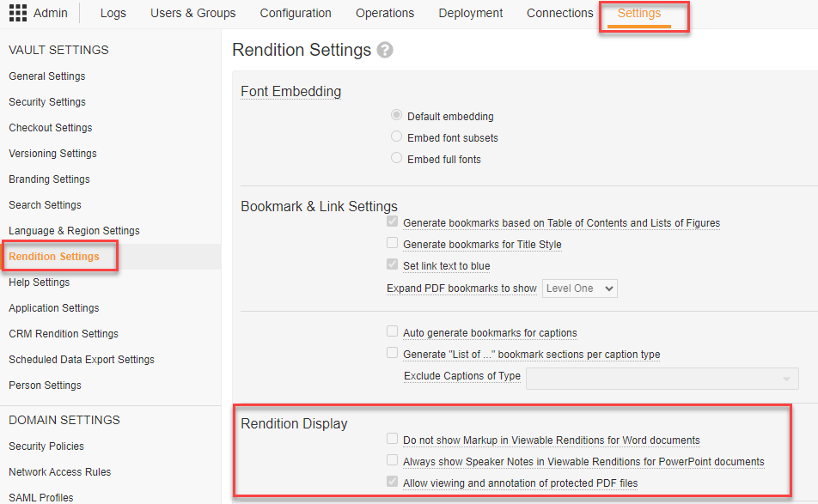
Task: Open Security Settings in sidebar
Action: [x=47, y=102]
